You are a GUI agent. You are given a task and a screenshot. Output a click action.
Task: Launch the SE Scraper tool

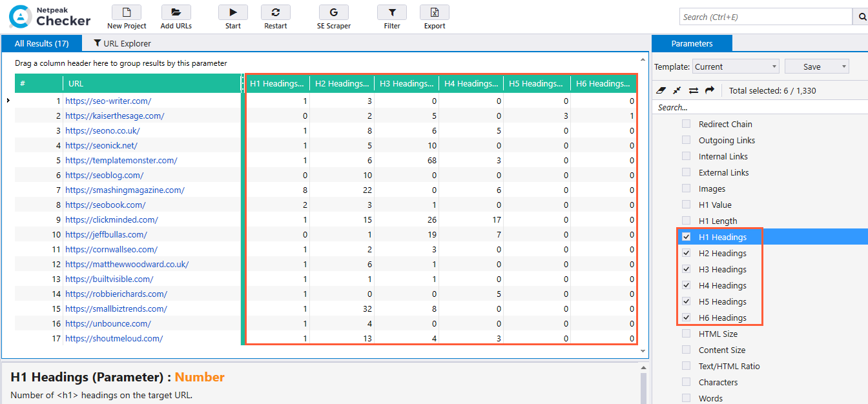click(334, 12)
